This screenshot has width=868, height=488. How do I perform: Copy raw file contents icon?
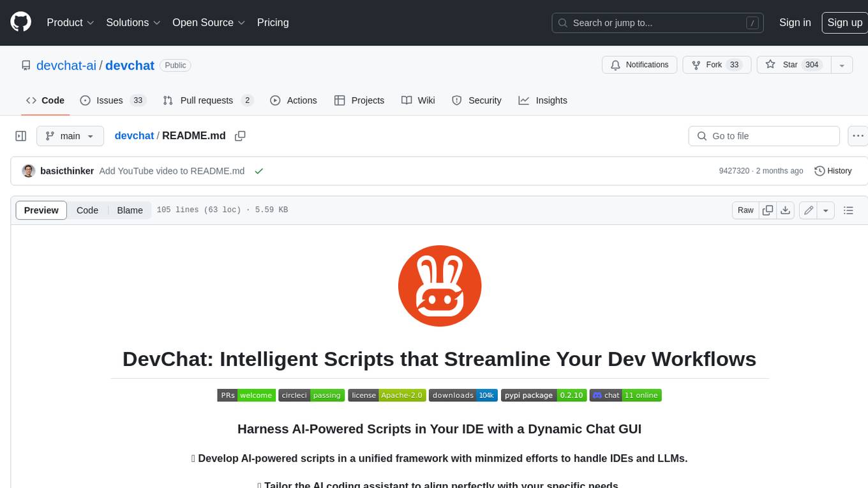[768, 210]
